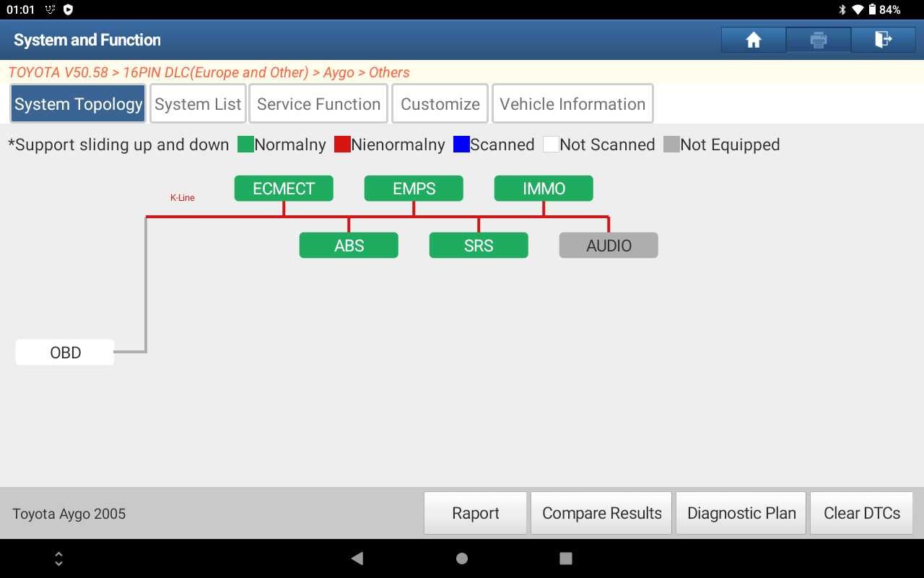Select the EMPS system node
924x578 pixels.
(414, 189)
